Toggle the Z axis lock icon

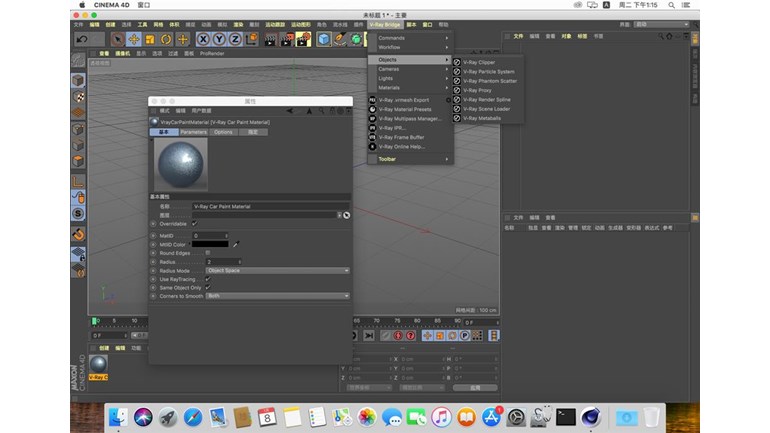234,39
